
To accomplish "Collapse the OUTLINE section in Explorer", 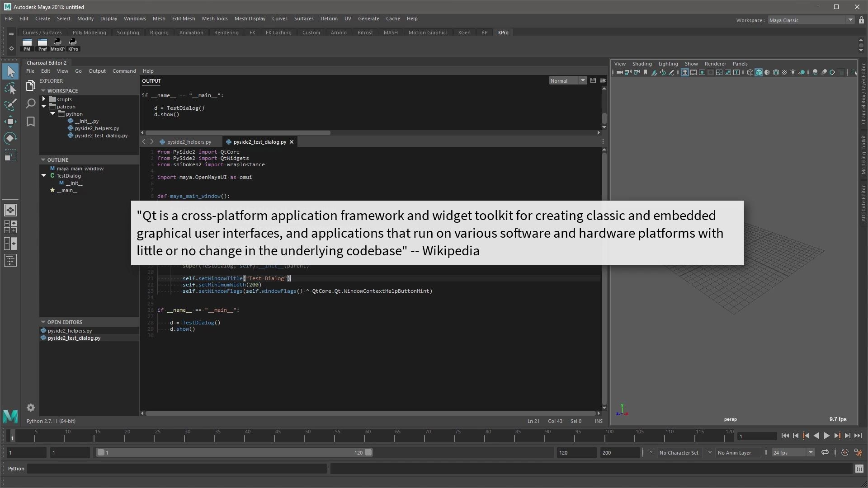I will tap(43, 160).
